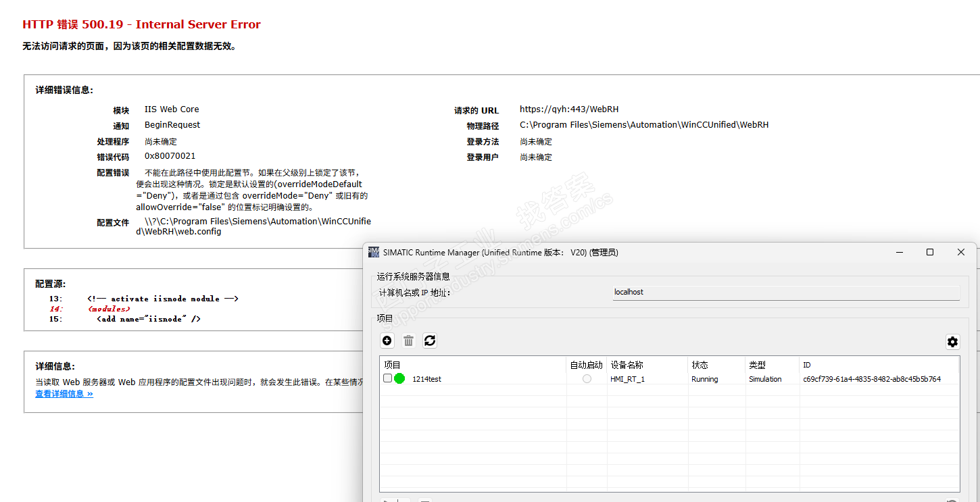Click the 类型 column header
Image resolution: width=980 pixels, height=502 pixels.
(773, 365)
